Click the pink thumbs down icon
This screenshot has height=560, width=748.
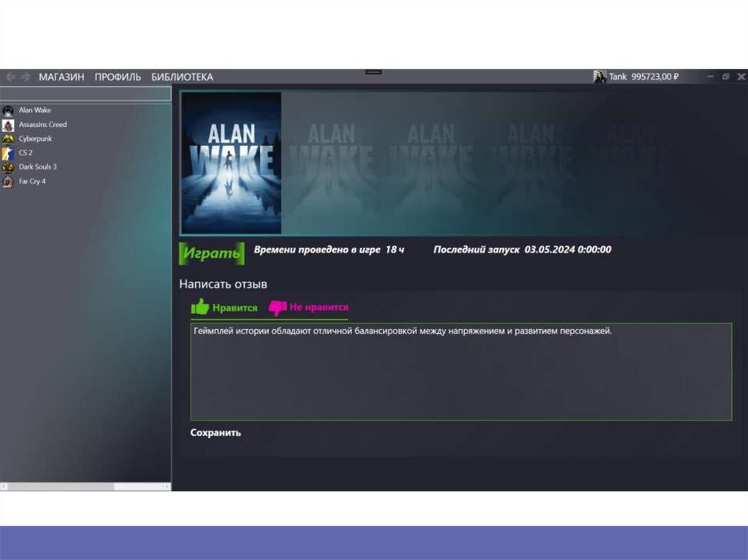278,308
